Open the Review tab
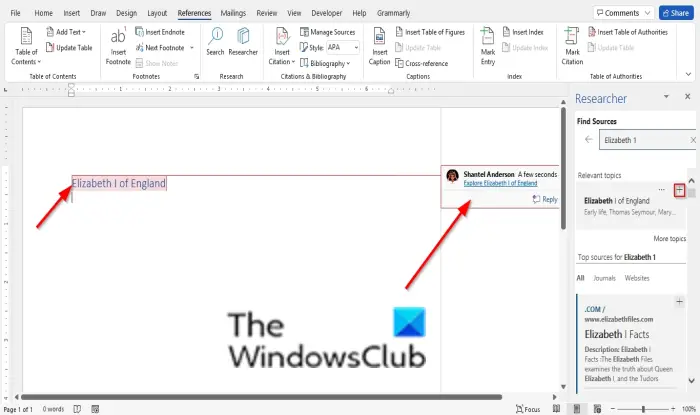This screenshot has width=700, height=415. coord(267,13)
